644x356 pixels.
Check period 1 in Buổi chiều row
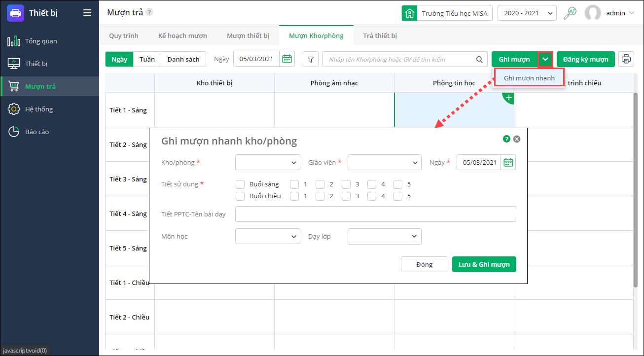[294, 196]
